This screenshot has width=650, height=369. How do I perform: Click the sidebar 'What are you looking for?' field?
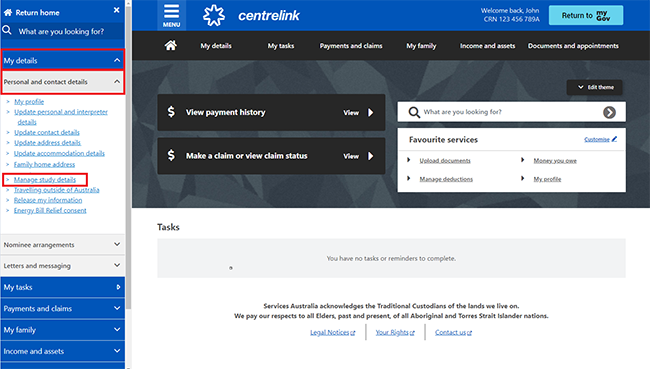63,31
